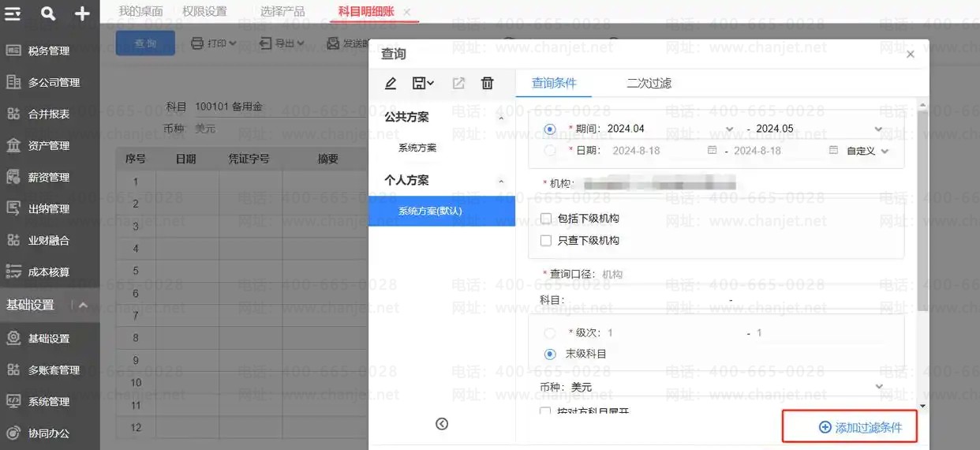Open 多公司管理 module icon
This screenshot has width=980, height=450.
pyautogui.click(x=13, y=82)
